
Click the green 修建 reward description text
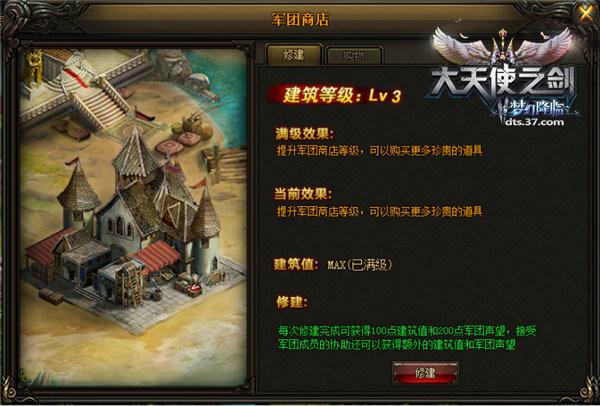[x=407, y=338]
